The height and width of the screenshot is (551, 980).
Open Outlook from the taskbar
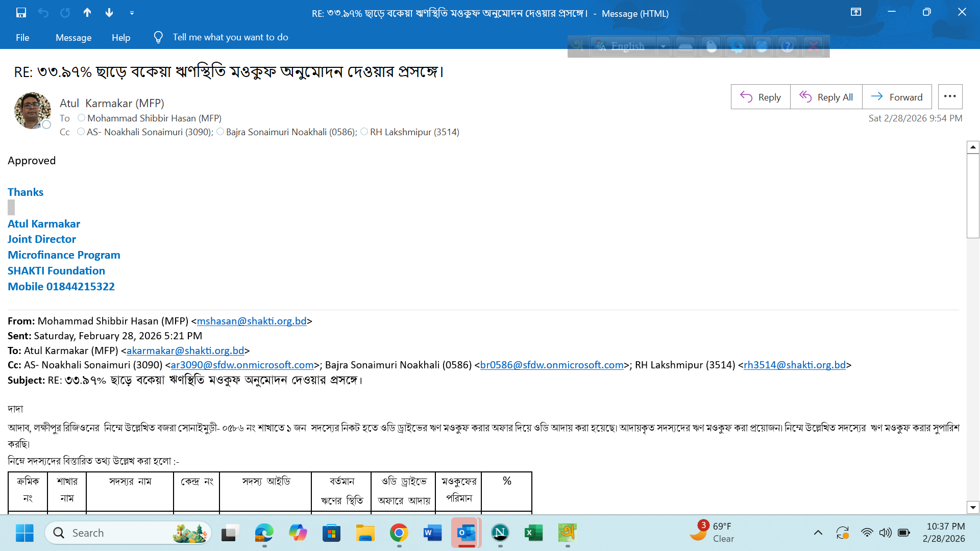coord(466,533)
